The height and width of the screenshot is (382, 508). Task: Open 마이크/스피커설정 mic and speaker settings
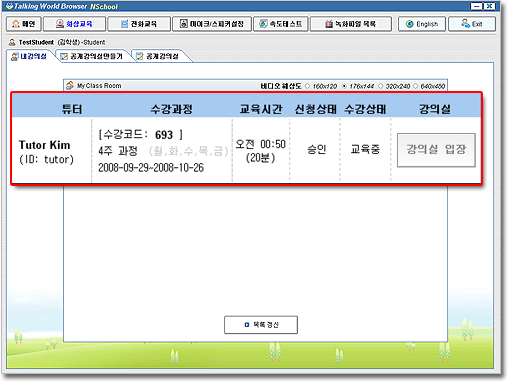(212, 24)
